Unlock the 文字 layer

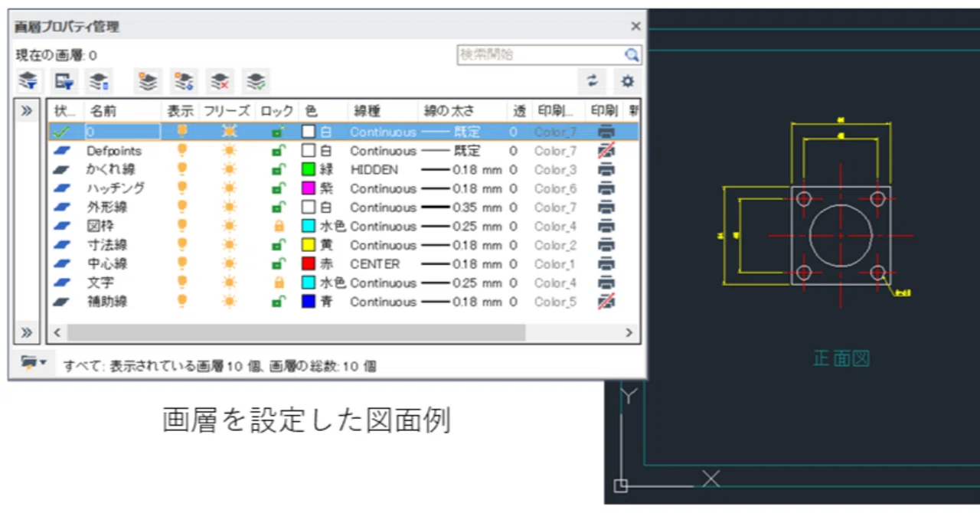click(279, 283)
